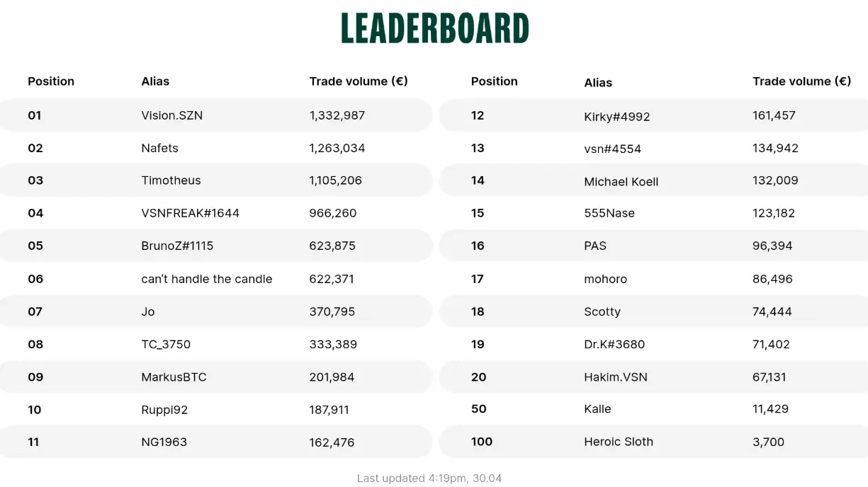Click the LEADERBOARD title heading
868x487 pixels.
(x=435, y=29)
